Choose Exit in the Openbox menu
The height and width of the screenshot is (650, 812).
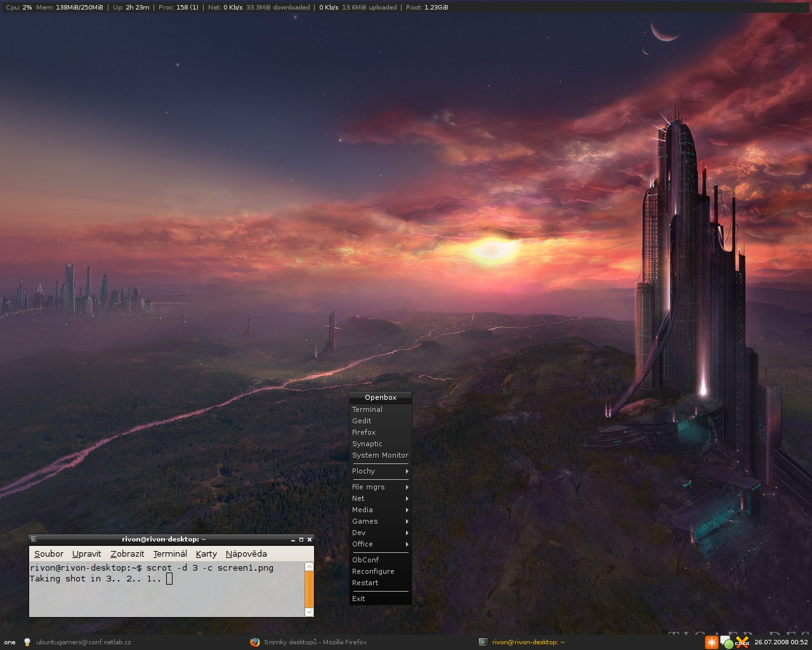[381, 599]
